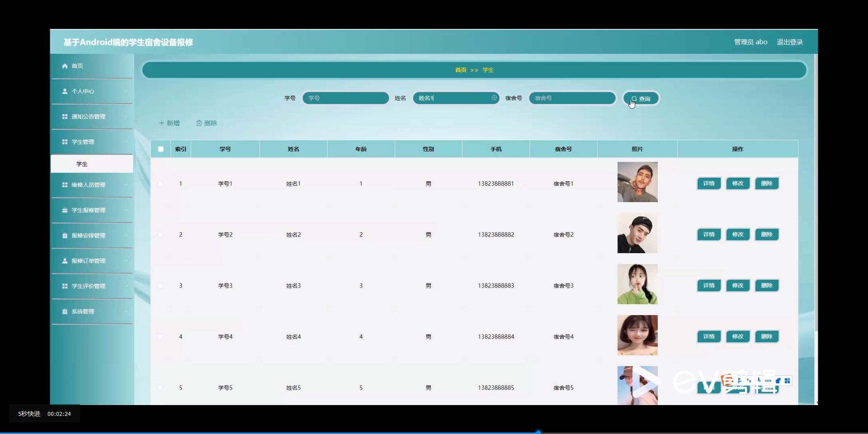
Task: Clear the 姓名 search input with the x icon
Action: pos(494,98)
